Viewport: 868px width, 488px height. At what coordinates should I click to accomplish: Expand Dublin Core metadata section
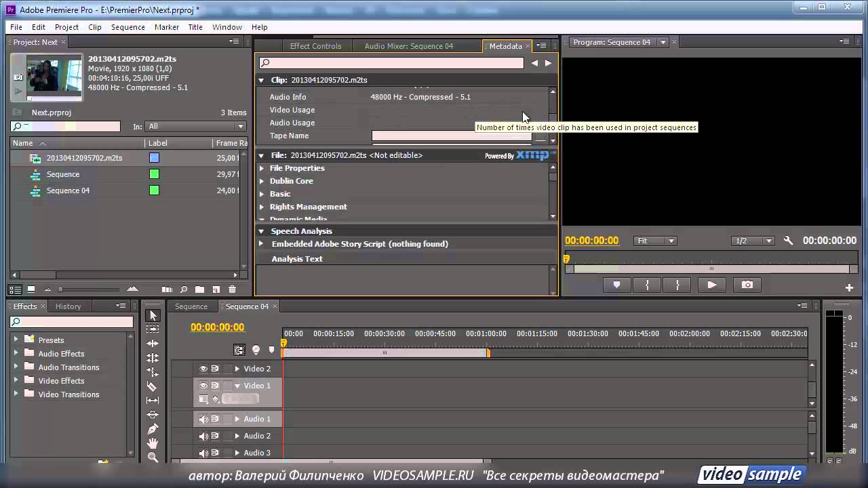point(262,181)
